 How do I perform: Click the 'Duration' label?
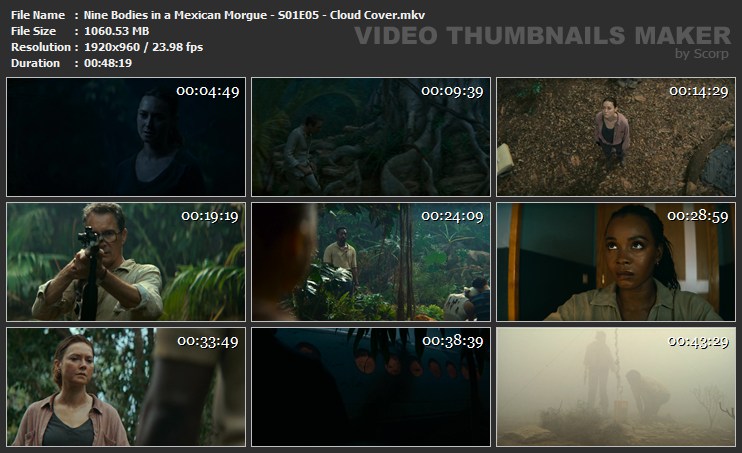(35, 63)
